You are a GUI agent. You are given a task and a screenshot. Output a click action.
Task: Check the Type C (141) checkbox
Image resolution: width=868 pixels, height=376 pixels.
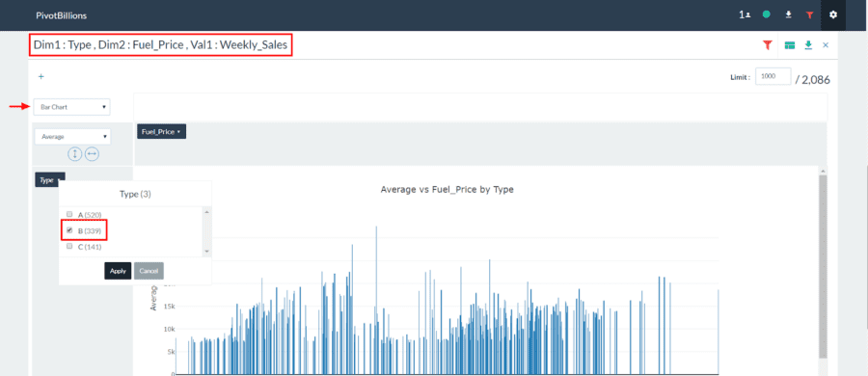coord(69,247)
